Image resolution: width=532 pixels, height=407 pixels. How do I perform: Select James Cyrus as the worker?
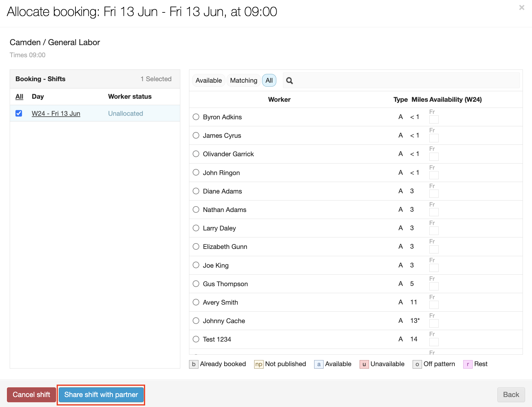196,135
